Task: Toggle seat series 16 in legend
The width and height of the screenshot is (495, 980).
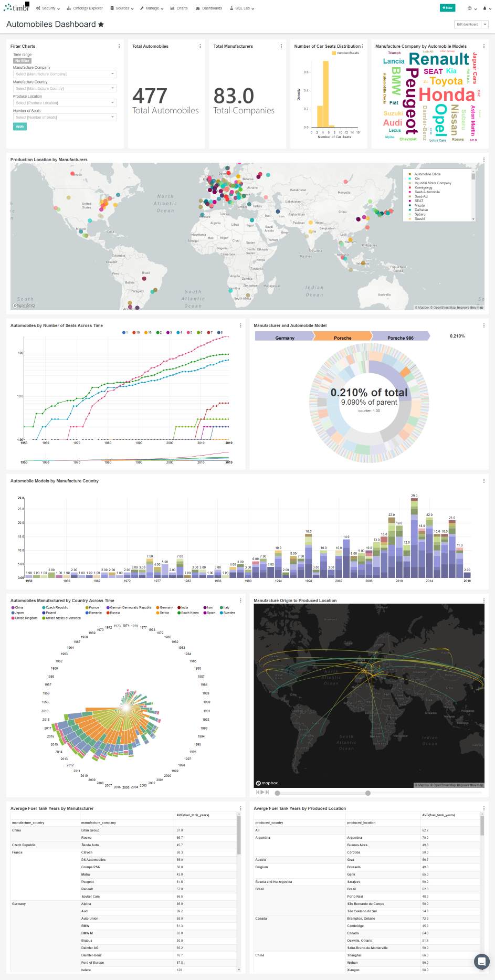Action: coord(148,332)
